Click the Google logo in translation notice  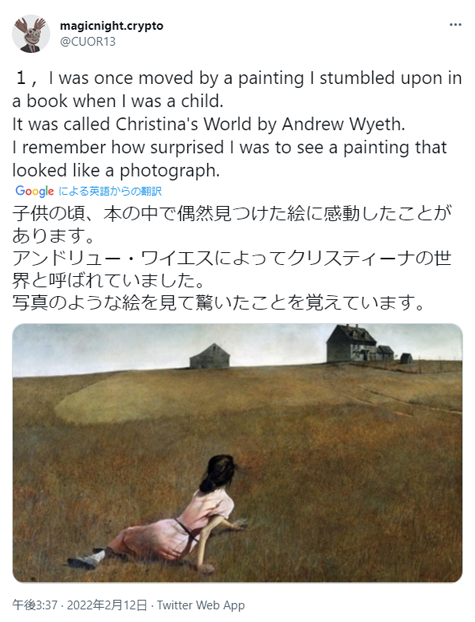[35, 191]
